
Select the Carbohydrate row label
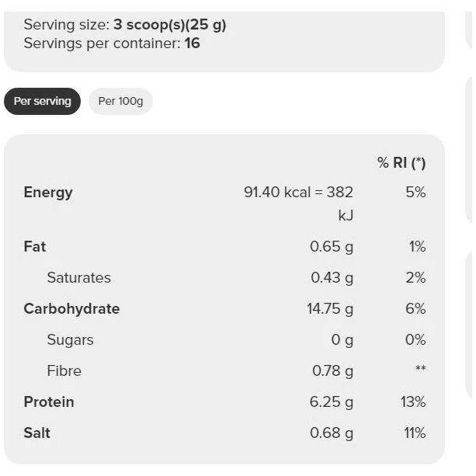(x=71, y=309)
